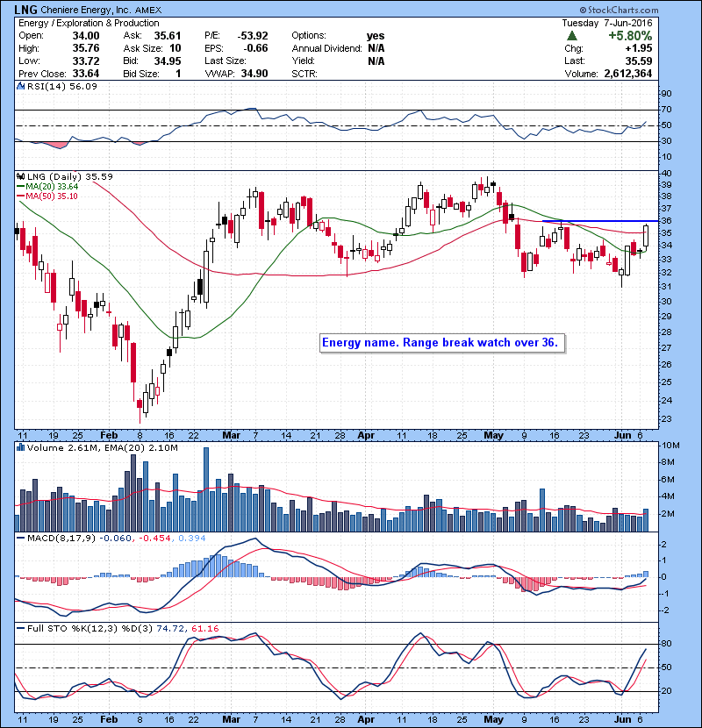Click the 23 price level on right axis
The width and height of the screenshot is (702, 728).
pyautogui.click(x=666, y=418)
